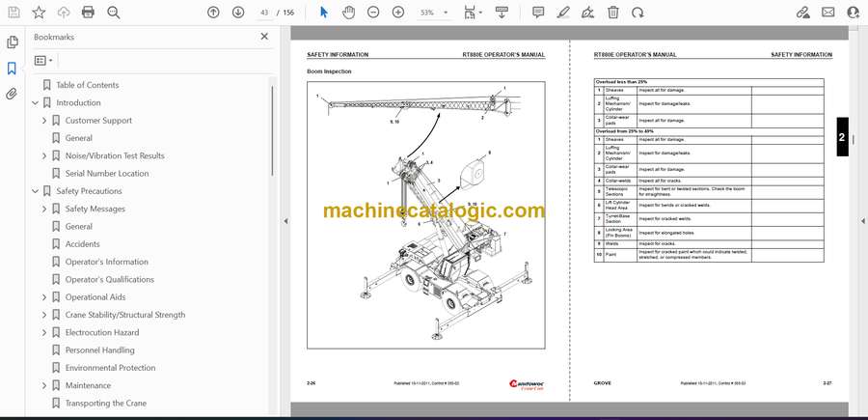This screenshot has width=868, height=420.
Task: Open the Safety Precautions bookmark label
Action: click(89, 191)
